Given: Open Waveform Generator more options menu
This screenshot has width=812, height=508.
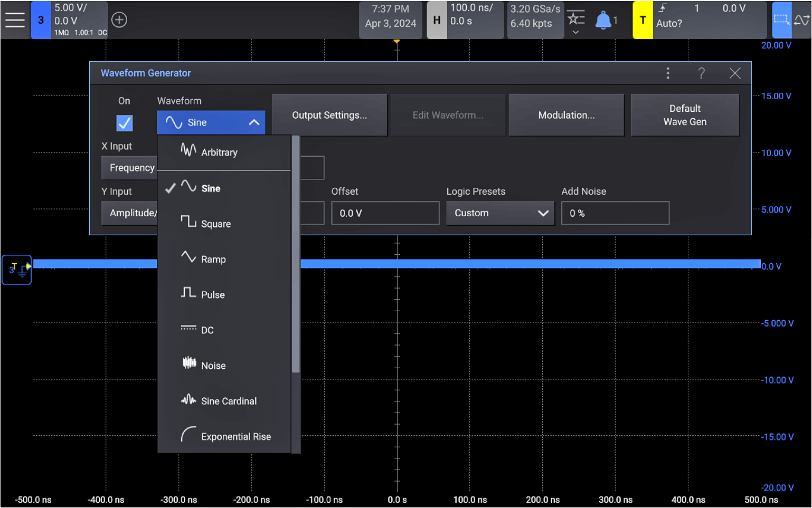Looking at the screenshot, I should pos(668,73).
